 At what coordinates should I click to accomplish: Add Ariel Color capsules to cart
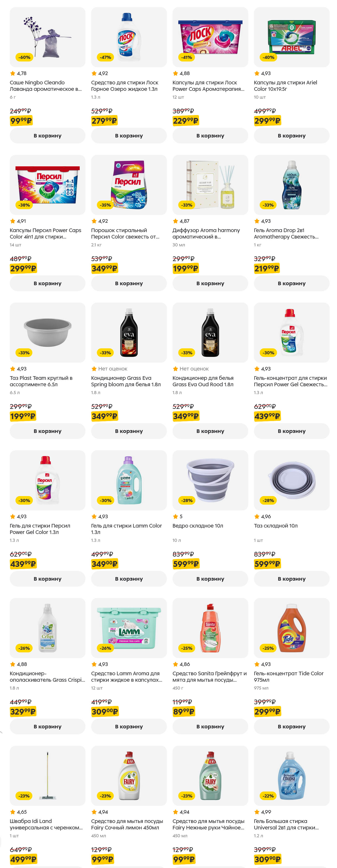[291, 136]
